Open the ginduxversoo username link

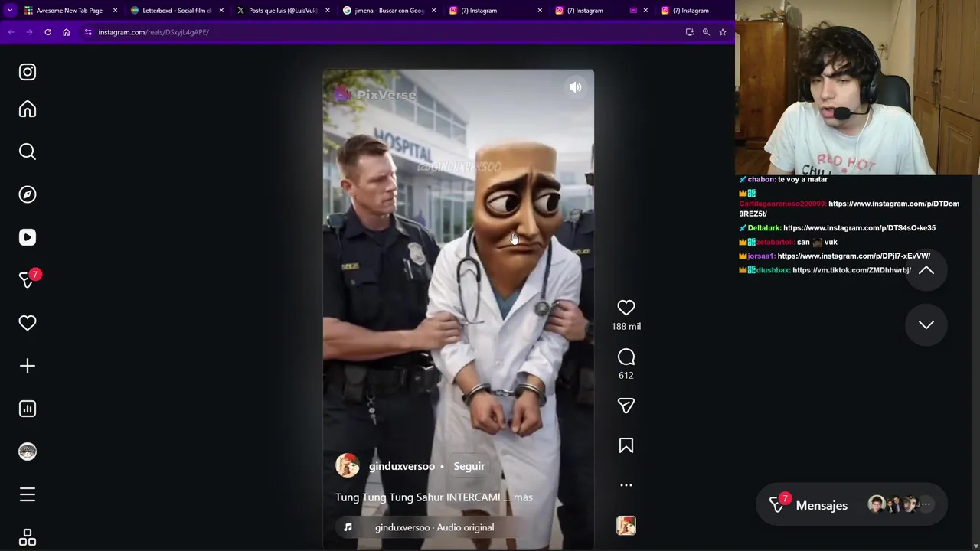click(x=402, y=466)
